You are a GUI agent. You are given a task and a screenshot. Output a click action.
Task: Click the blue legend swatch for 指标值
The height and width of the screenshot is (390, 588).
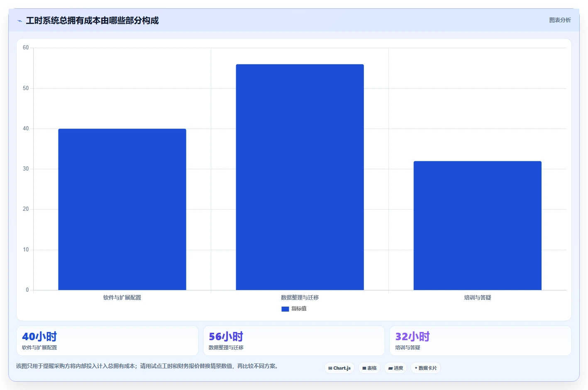click(285, 309)
